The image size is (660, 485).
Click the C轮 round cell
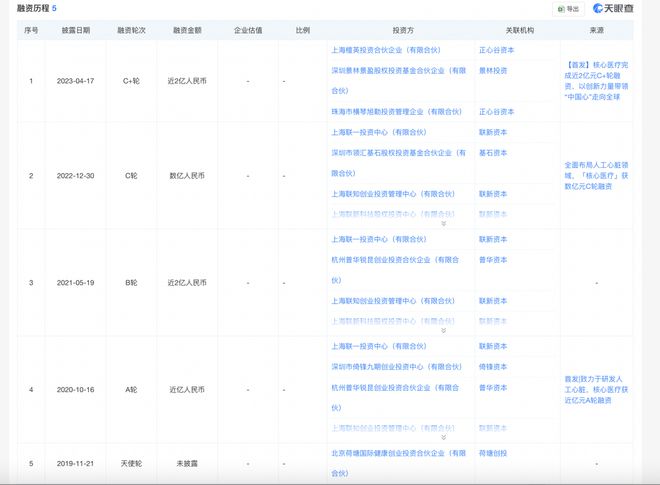131,176
